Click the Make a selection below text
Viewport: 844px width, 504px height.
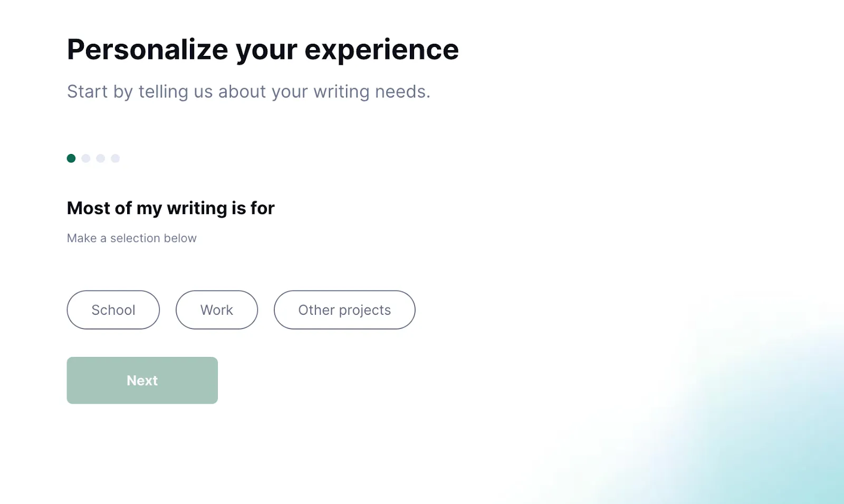click(131, 238)
